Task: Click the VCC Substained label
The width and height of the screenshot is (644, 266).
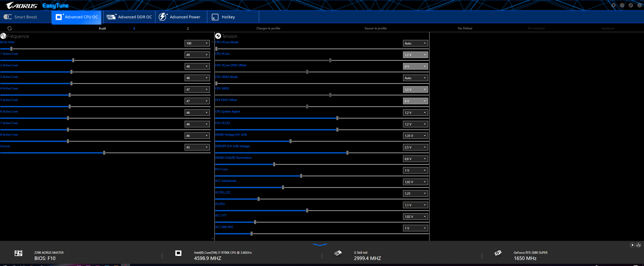Action: coord(225,181)
